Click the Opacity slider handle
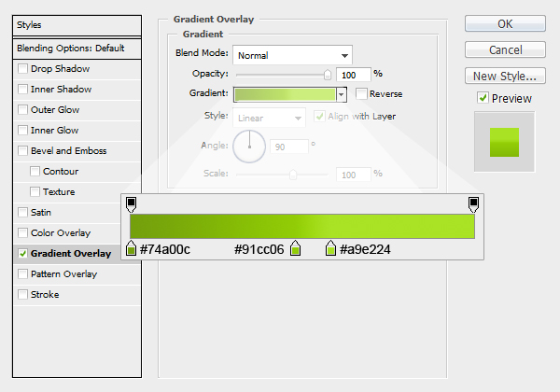560x392 pixels. [328, 75]
